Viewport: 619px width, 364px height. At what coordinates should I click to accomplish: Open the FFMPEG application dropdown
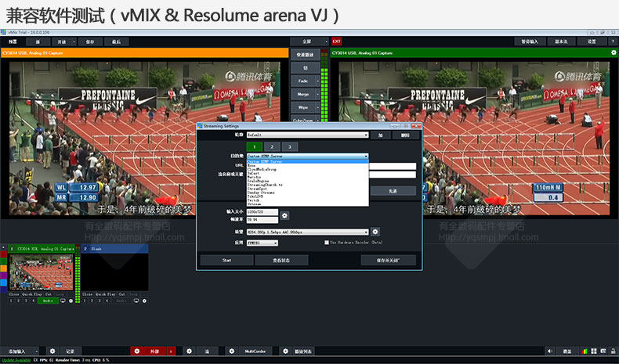point(262,243)
